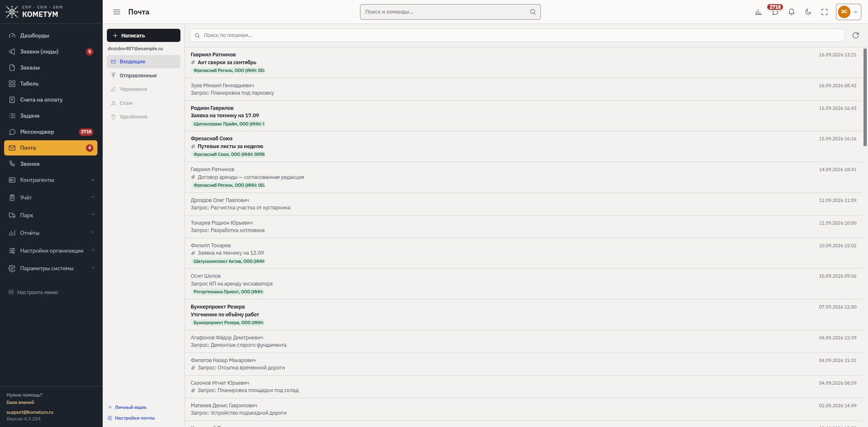Open the notifications bell

[x=792, y=12]
